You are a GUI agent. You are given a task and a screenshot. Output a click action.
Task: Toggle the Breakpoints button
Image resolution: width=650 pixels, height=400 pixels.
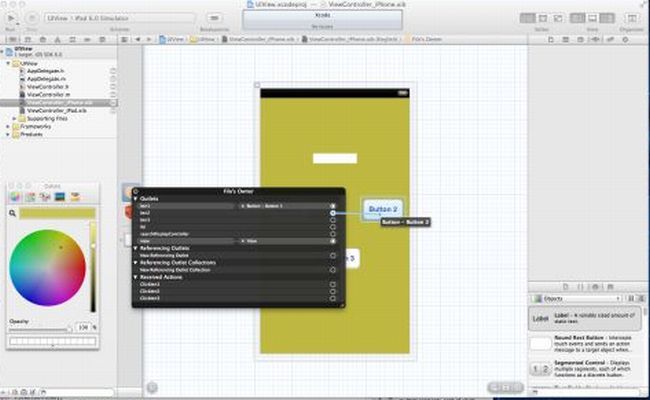[x=214, y=18]
